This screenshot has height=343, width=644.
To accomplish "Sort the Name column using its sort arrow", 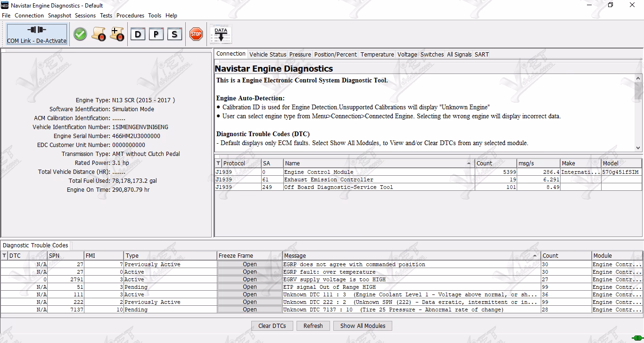I will tap(469, 163).
